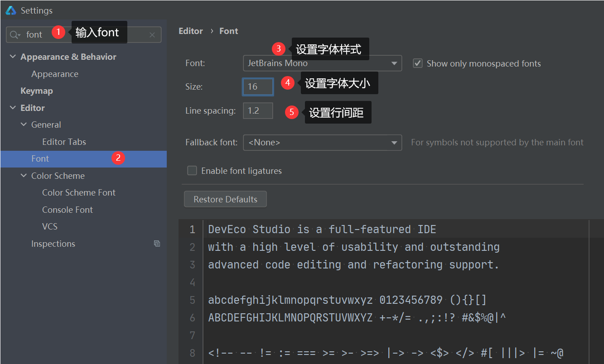Click the Line spacing input field
This screenshot has width=604, height=364.
pyautogui.click(x=258, y=111)
